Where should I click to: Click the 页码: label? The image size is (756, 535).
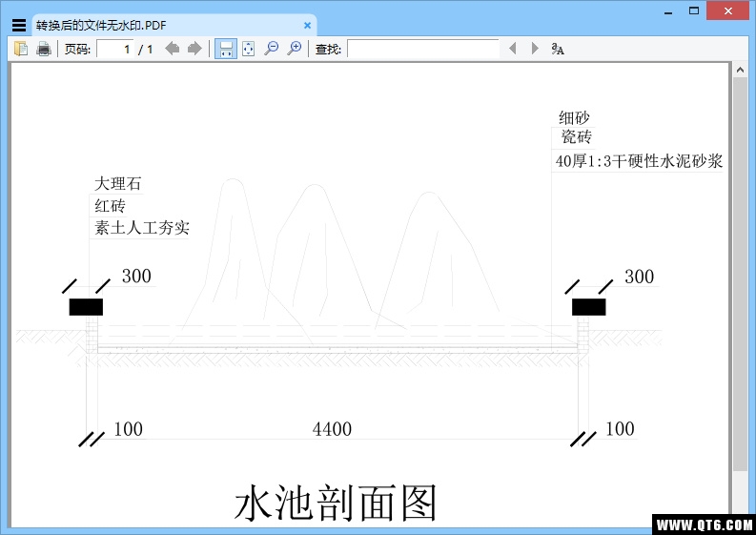pyautogui.click(x=77, y=49)
